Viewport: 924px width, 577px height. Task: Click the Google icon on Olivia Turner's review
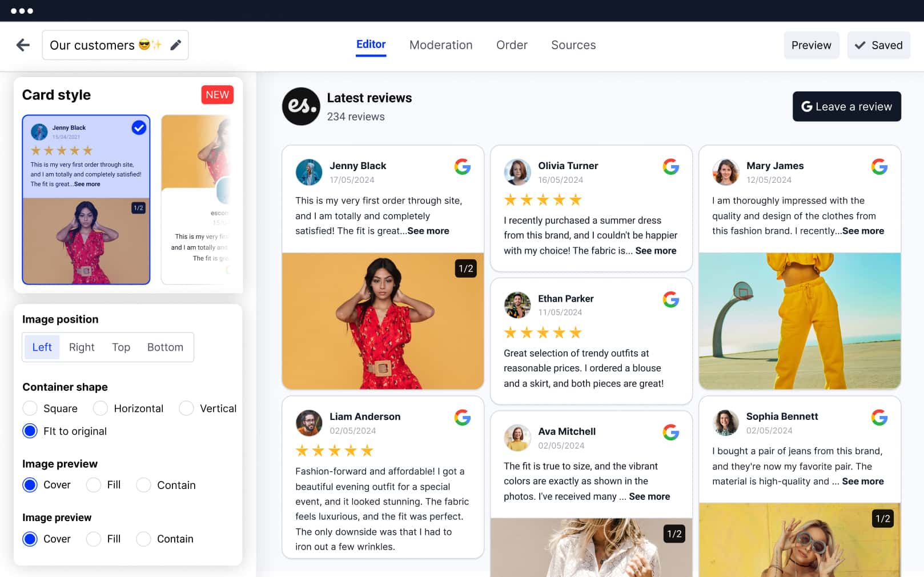point(670,167)
